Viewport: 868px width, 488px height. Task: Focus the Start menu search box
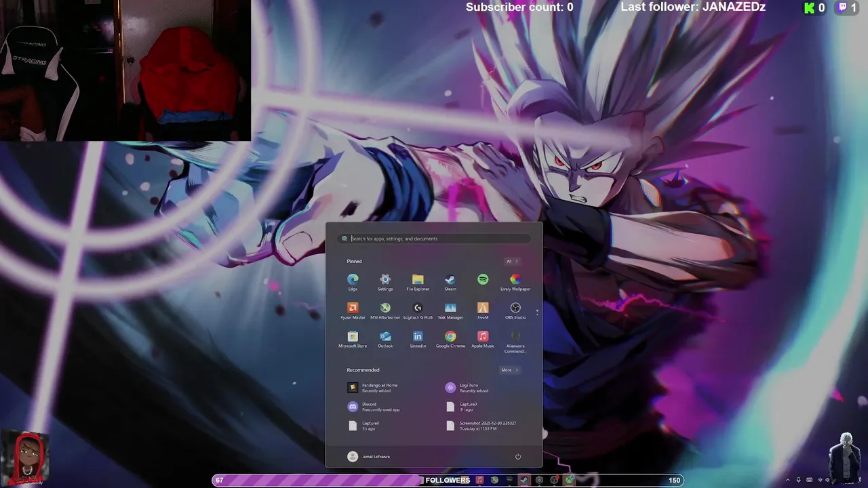434,239
